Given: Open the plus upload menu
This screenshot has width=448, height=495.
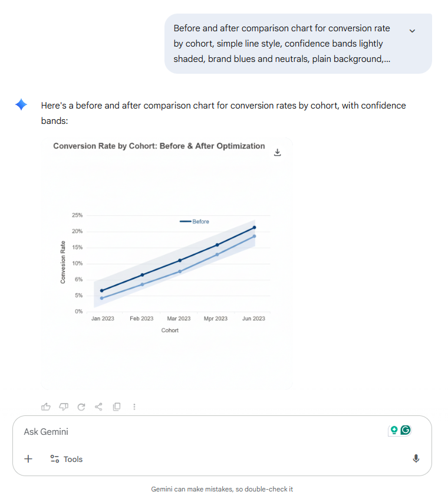Looking at the screenshot, I should click(28, 459).
